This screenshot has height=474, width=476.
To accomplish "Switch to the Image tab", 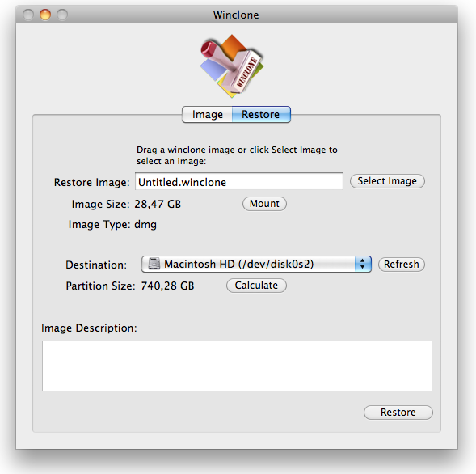I will point(208,115).
